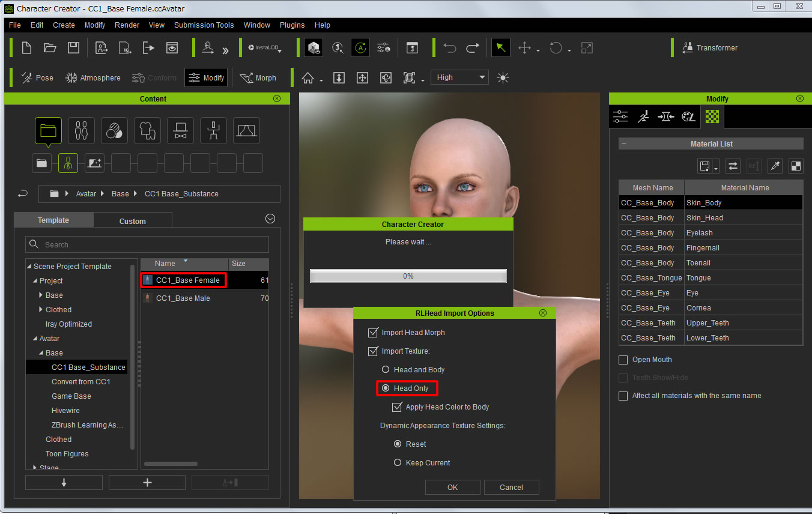Click the material eyedropper picker icon

coord(775,166)
